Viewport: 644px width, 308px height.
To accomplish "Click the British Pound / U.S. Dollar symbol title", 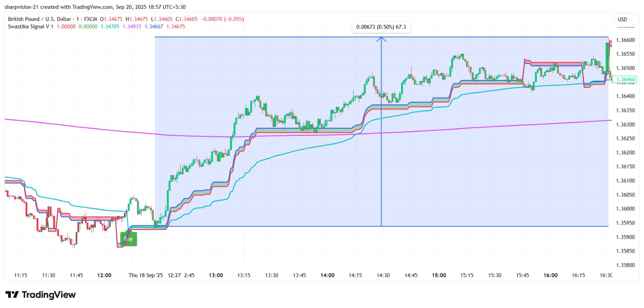I will [x=39, y=19].
